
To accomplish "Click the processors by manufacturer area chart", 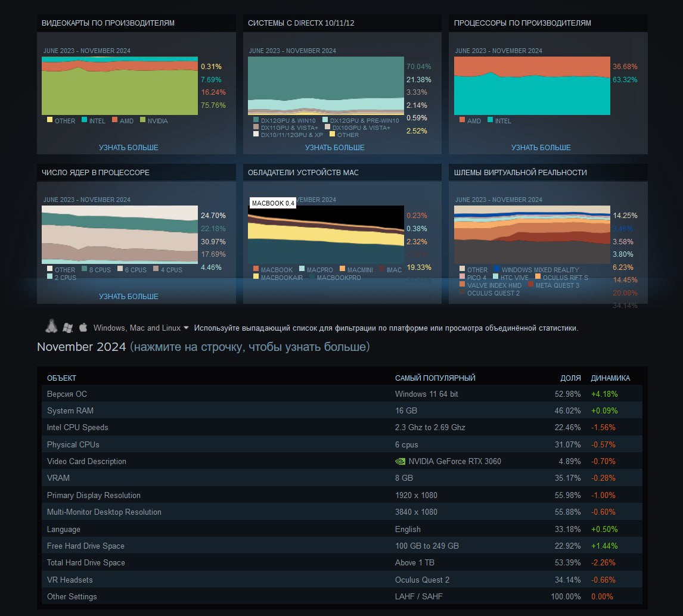I will pos(532,86).
